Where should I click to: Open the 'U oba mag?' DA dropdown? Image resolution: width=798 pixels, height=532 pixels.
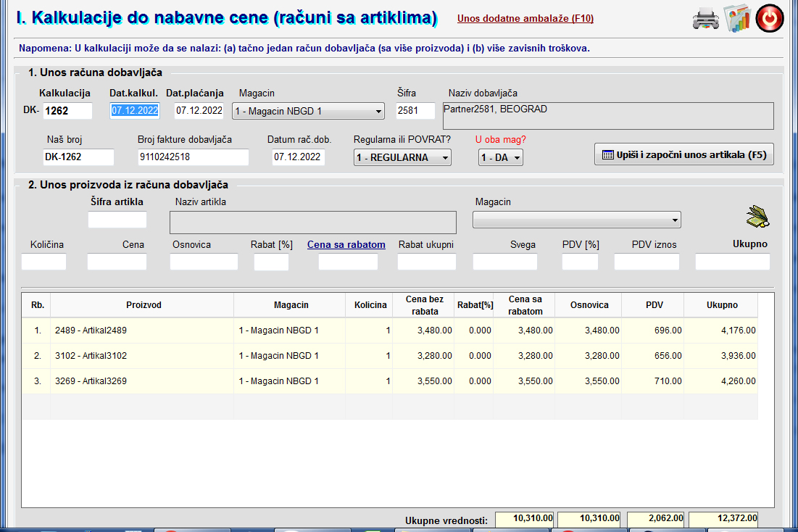500,157
